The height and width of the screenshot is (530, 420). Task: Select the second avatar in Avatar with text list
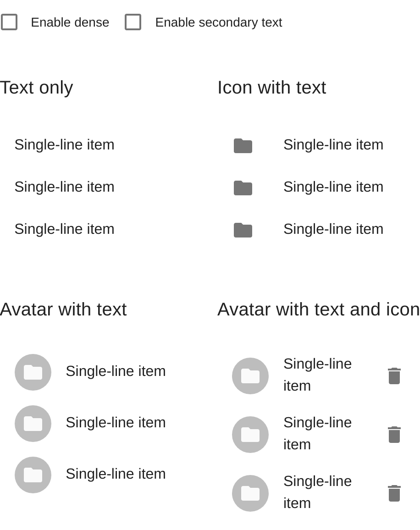[33, 424]
